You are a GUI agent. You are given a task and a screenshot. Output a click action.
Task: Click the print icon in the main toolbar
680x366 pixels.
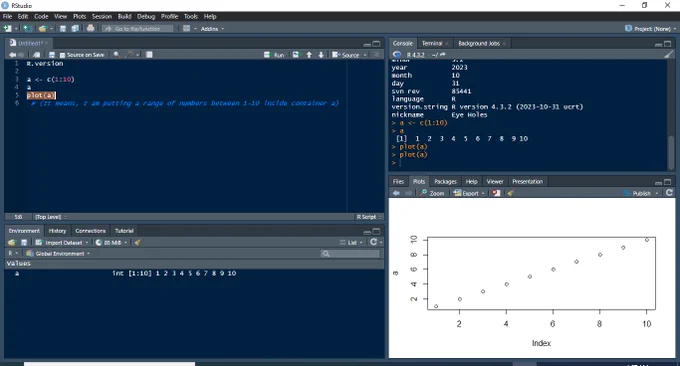pyautogui.click(x=90, y=28)
